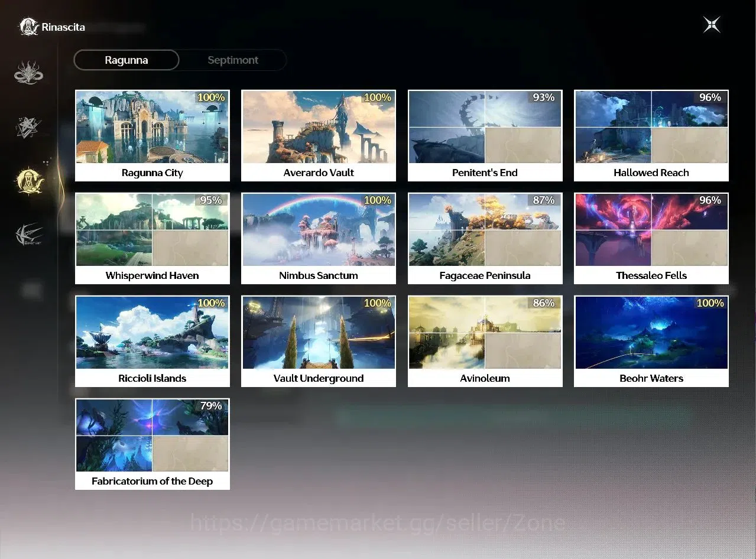This screenshot has height=559, width=756.
Task: Open the Fagaceae Peninsula card
Action: tap(485, 239)
